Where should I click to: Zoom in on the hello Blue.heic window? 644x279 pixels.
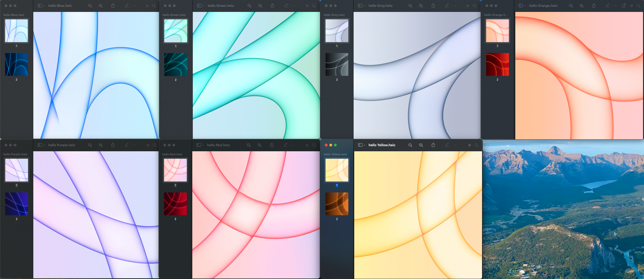[101, 6]
